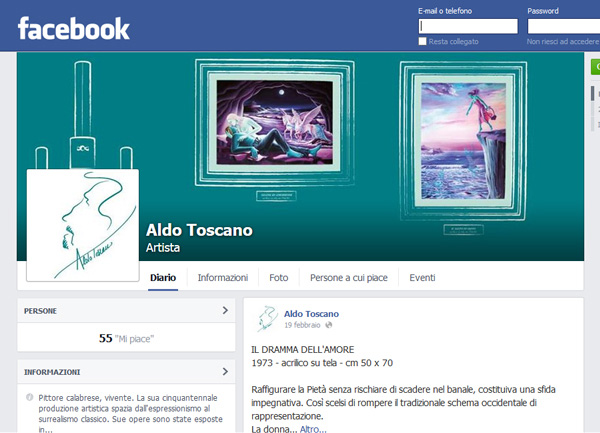Image resolution: width=600 pixels, height=433 pixels.
Task: Click Altro to expand the post
Action: [x=313, y=429]
